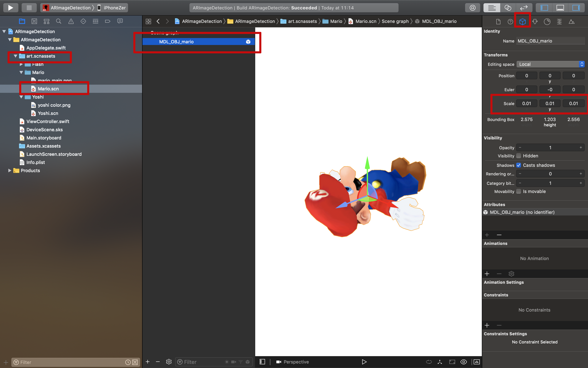Image resolution: width=588 pixels, height=368 pixels.
Task: Collapse the ARImageDetection project root
Action: 4,31
